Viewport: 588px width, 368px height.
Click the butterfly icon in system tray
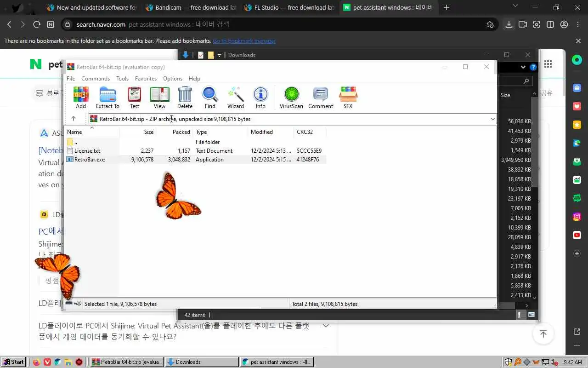pos(536,362)
